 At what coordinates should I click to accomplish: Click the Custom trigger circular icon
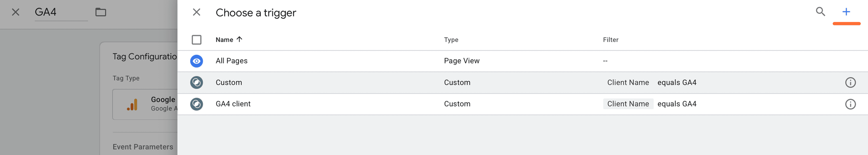pos(196,82)
